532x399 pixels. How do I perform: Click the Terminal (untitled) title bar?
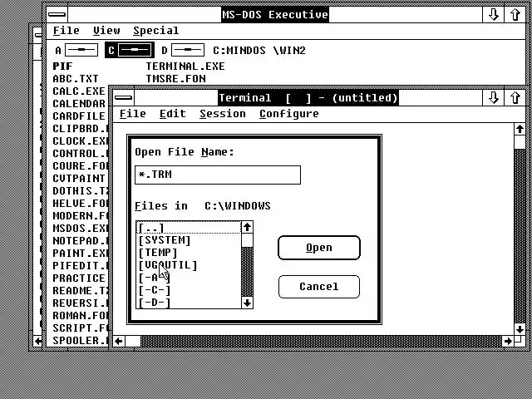(308, 98)
